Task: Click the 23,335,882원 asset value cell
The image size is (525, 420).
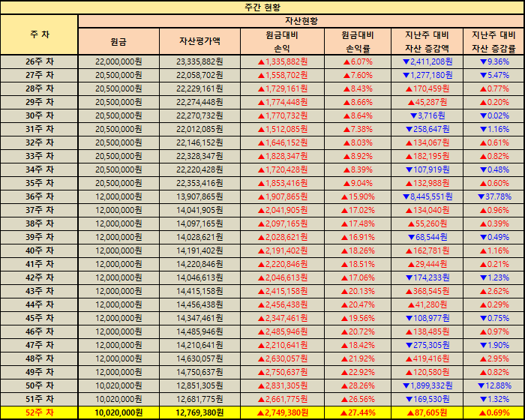Action: (199, 61)
